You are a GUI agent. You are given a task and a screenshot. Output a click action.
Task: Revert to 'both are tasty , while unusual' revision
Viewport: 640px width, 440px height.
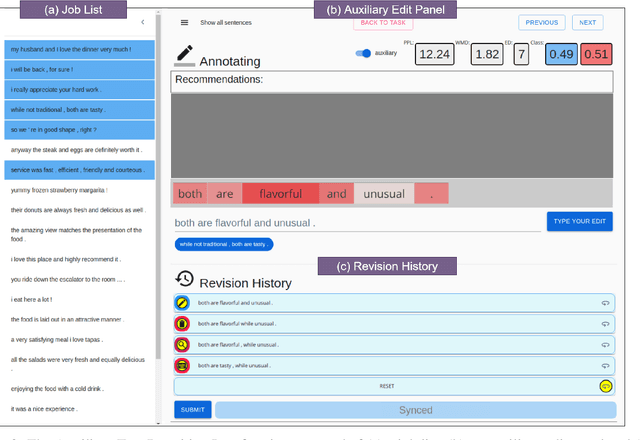click(605, 365)
